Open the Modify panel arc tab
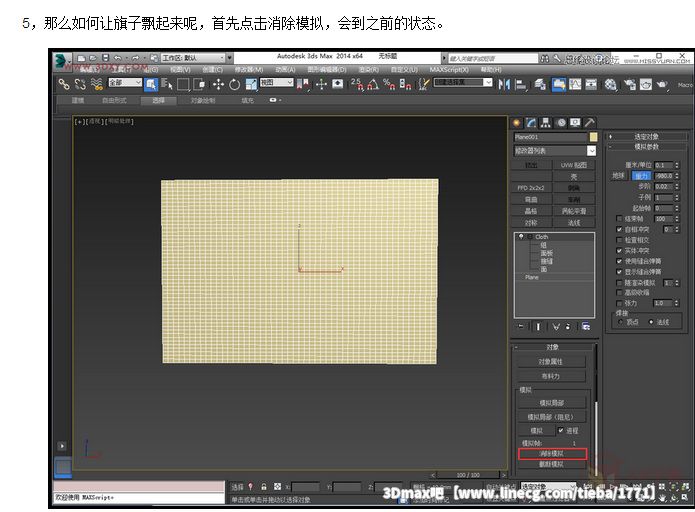Screen dimensions: 695x512 [531, 123]
